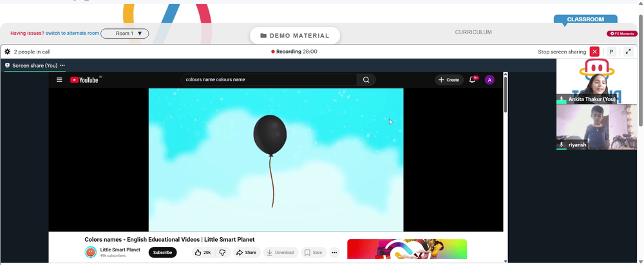Open the recommended video thumbnail
This screenshot has height=265, width=644.
click(x=407, y=250)
